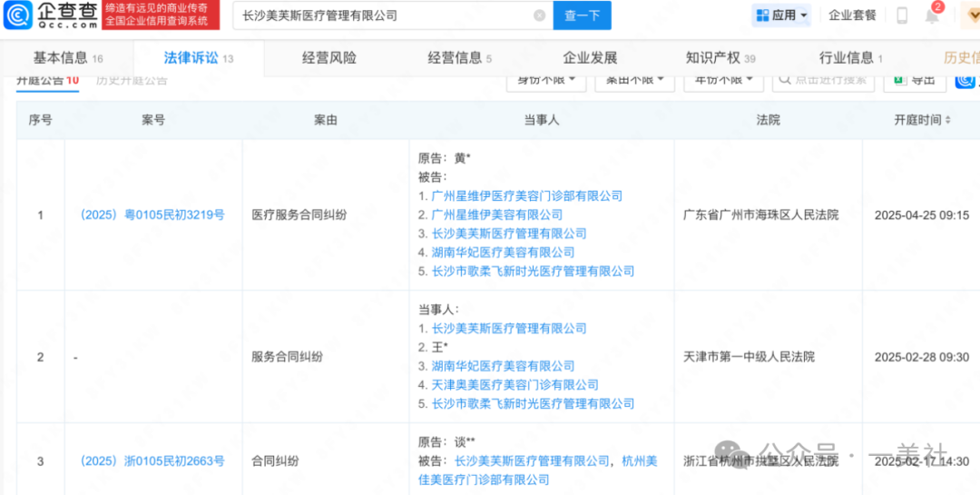Click plaintiff name 谈** in row 3
The width and height of the screenshot is (980, 495).
[x=465, y=441]
